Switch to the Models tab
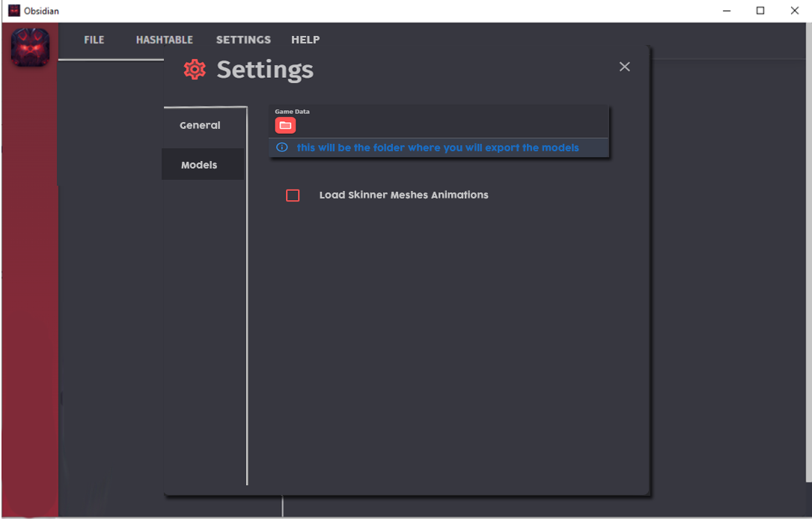 click(x=198, y=164)
